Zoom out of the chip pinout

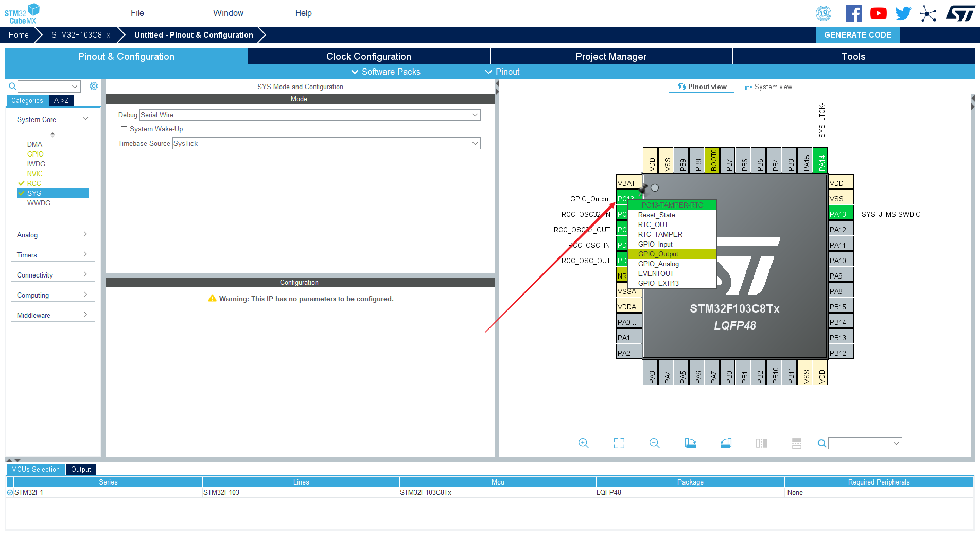[655, 443]
